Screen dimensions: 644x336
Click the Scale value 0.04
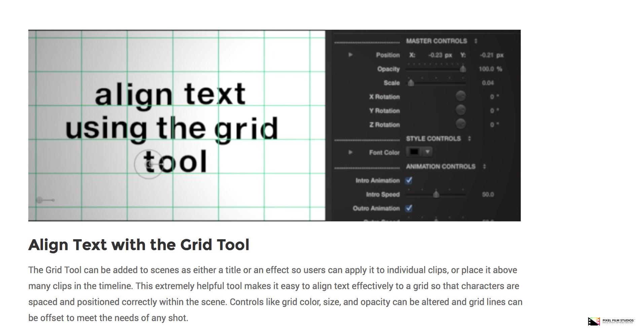488,83
